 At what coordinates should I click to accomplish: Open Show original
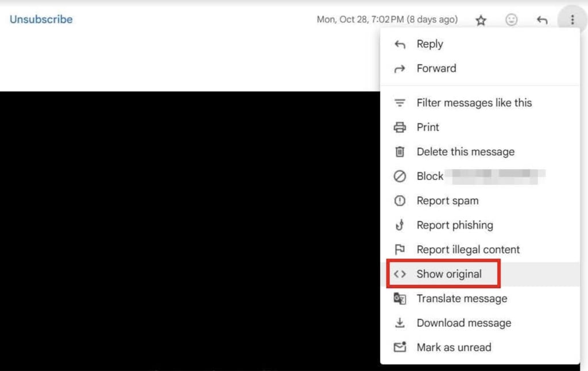click(x=480, y=274)
